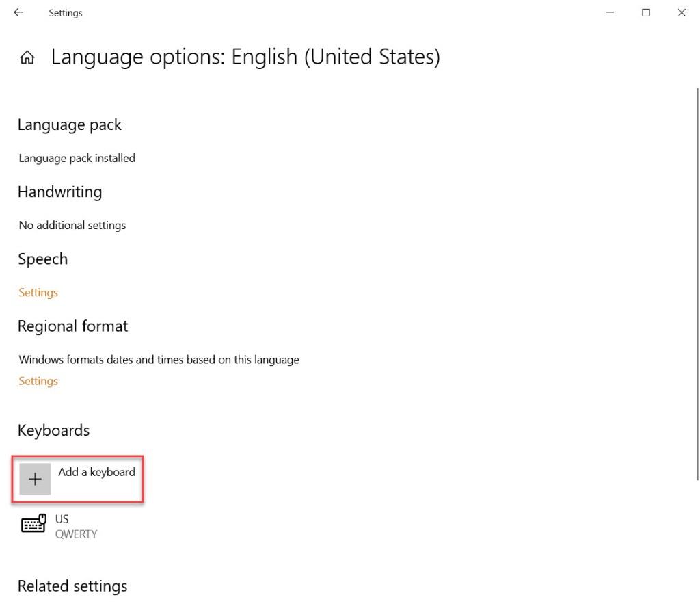Open the Settings link under Speech

point(38,293)
